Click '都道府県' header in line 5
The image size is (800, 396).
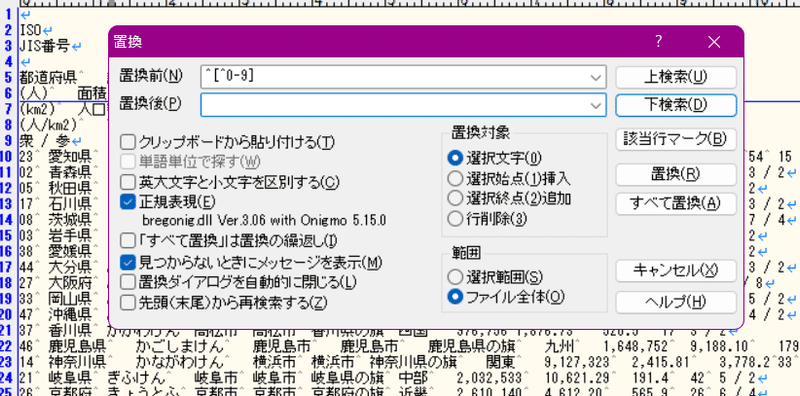click(x=48, y=78)
